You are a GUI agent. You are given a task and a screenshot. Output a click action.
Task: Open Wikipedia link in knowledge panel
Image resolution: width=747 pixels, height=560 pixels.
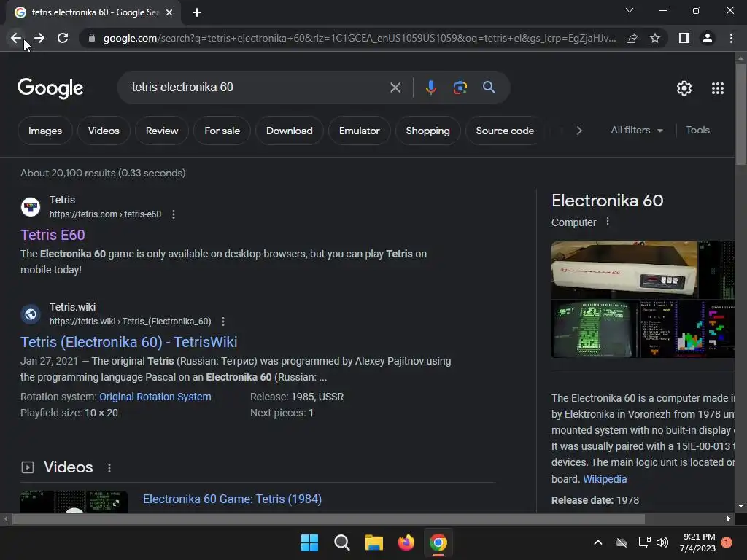click(x=605, y=479)
